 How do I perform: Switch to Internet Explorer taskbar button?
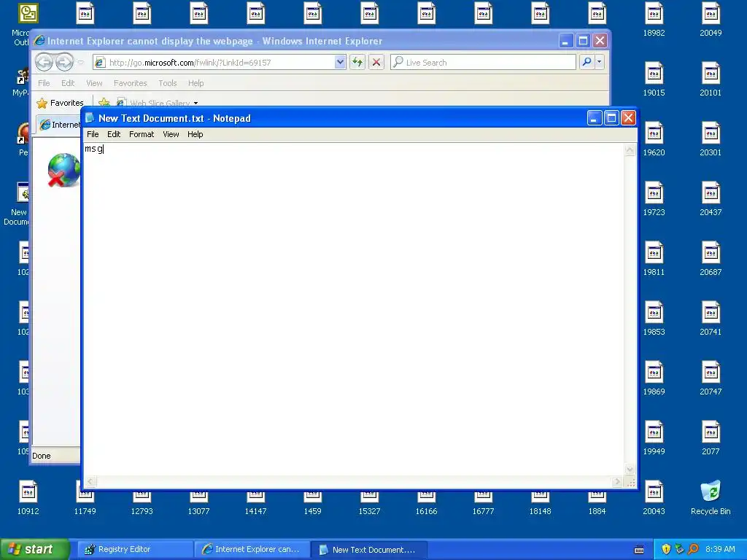(252, 550)
